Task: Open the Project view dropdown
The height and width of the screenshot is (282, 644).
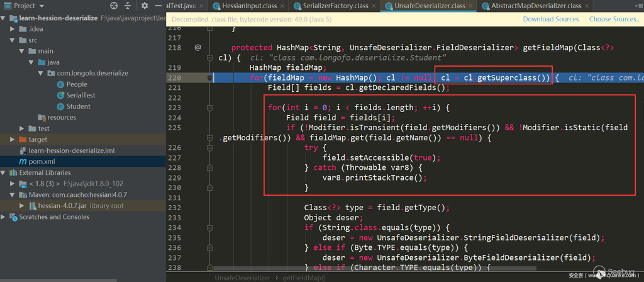Action: (42, 6)
